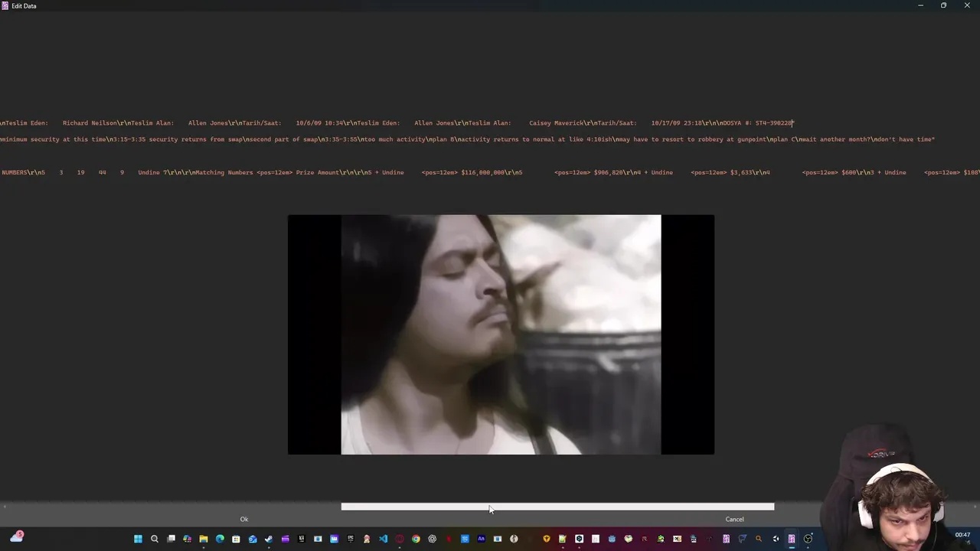Click the active purple app icon in the taskbar
This screenshot has height=551, width=980.
[x=792, y=539]
